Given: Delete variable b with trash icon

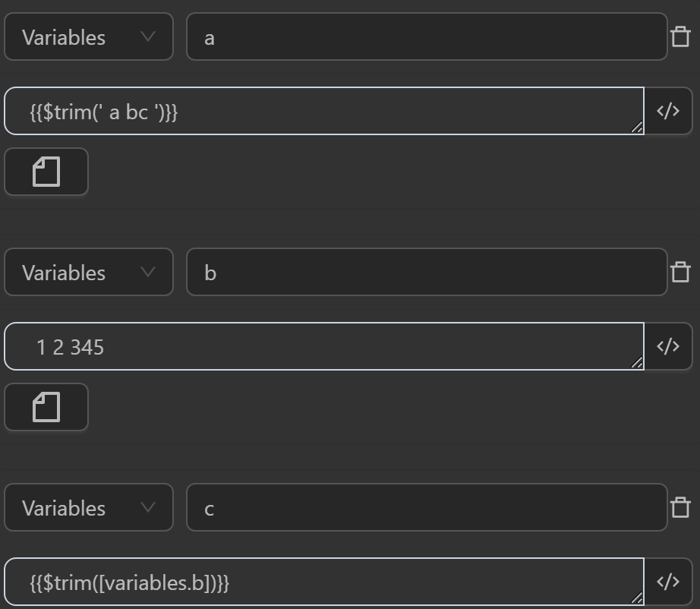Looking at the screenshot, I should click(680, 272).
